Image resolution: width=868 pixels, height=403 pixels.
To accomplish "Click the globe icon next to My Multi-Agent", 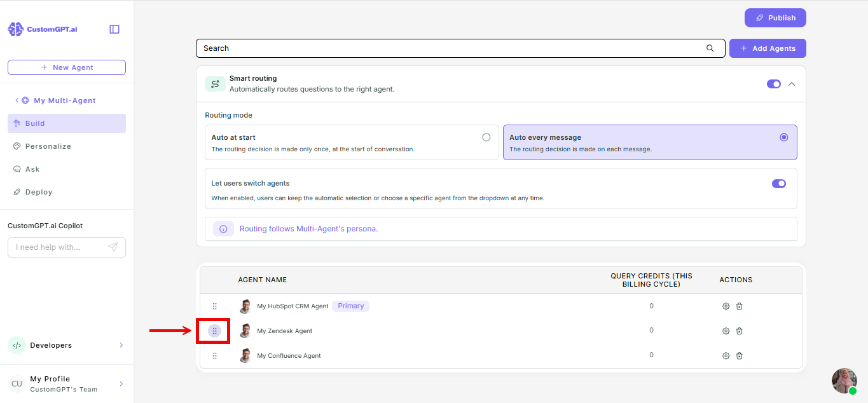I will [25, 100].
